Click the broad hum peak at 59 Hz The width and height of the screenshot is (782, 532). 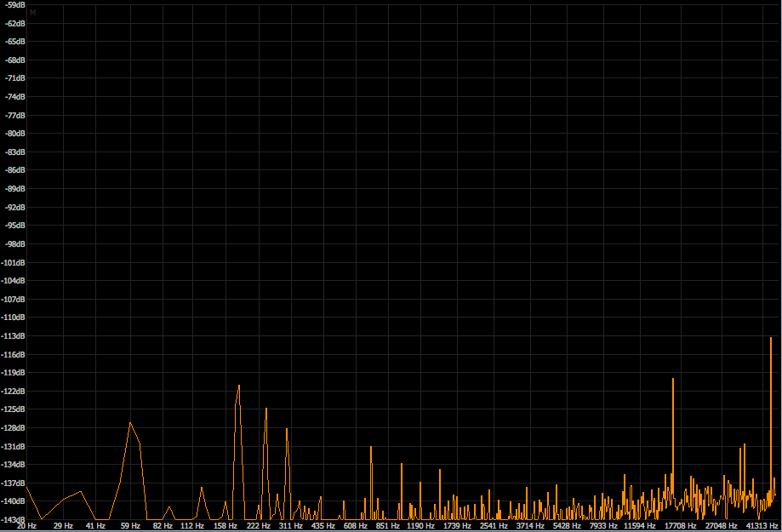(x=130, y=423)
